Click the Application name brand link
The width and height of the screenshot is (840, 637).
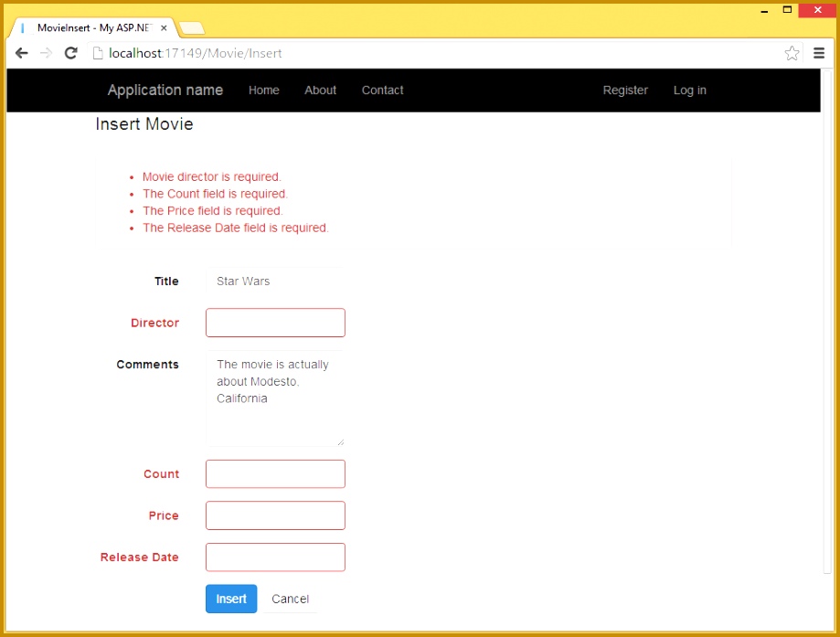click(x=165, y=90)
